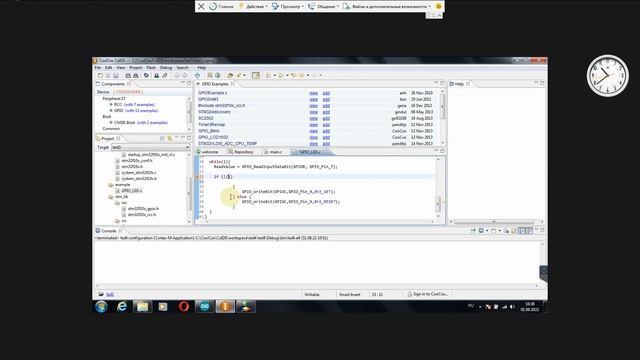
Task: Open the Windows Start button
Action: click(x=101, y=307)
